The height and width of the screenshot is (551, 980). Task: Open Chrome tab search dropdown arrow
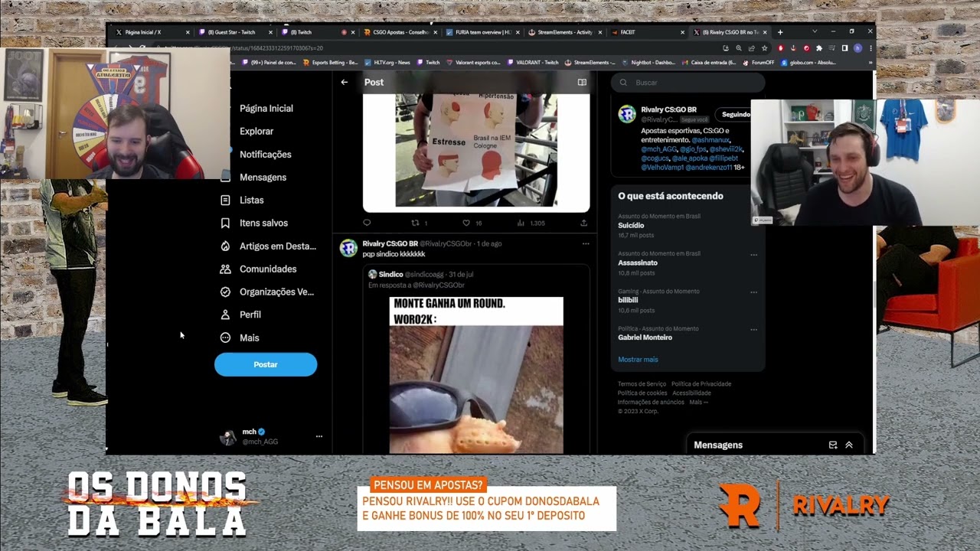pyautogui.click(x=815, y=31)
